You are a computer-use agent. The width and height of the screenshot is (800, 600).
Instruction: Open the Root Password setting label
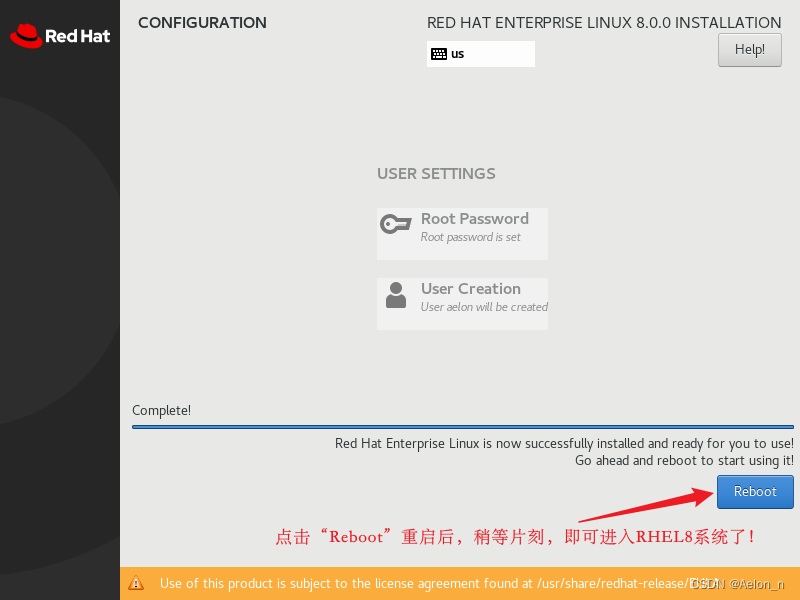click(x=474, y=219)
